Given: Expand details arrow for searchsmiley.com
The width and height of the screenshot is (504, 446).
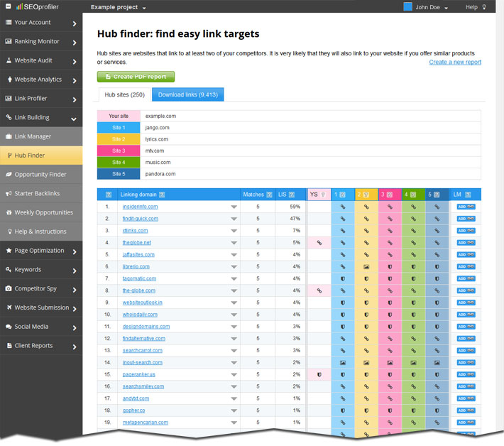Looking at the screenshot, I should tap(234, 387).
